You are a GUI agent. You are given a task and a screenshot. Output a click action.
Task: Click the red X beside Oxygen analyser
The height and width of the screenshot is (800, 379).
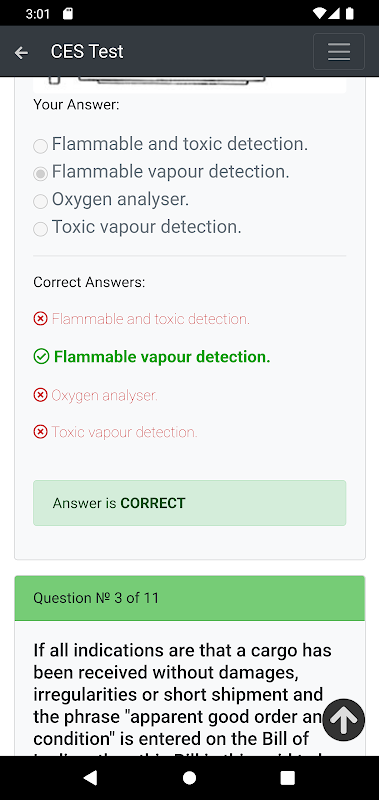tap(40, 395)
